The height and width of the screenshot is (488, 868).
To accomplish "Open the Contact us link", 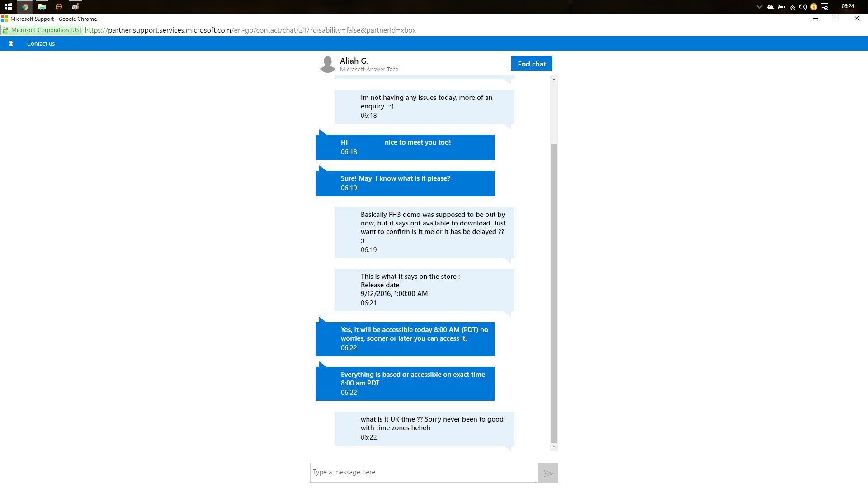I will pos(41,43).
